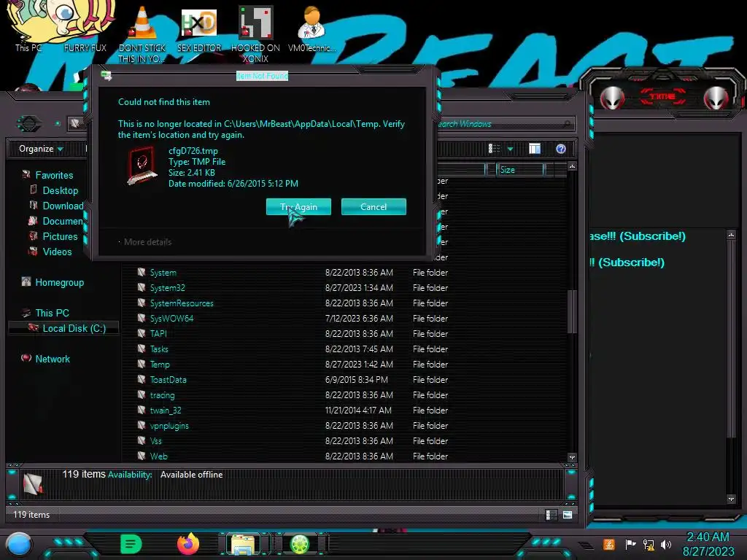Viewport: 747px width, 560px height.
Task: Click the volume speaker icon
Action: pyautogui.click(x=665, y=544)
